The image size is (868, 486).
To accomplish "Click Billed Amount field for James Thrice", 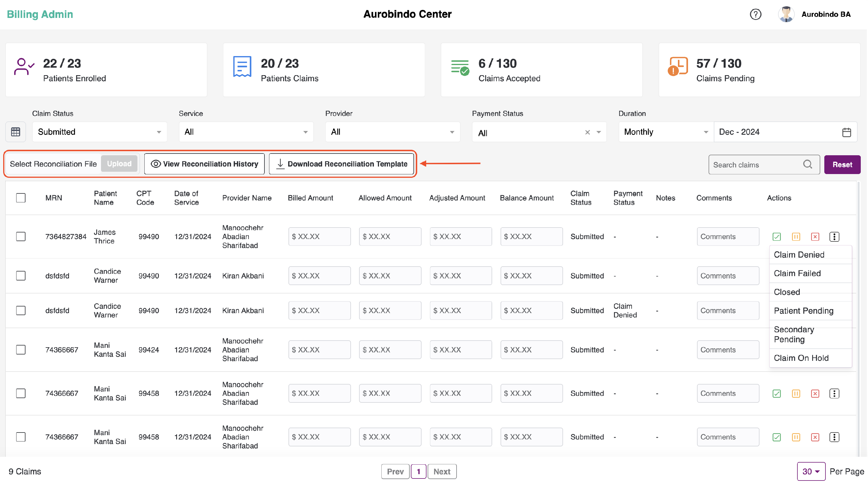I will [x=319, y=236].
